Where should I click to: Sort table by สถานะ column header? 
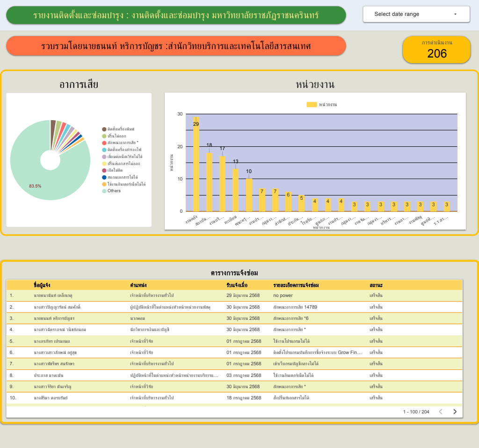coord(376,285)
